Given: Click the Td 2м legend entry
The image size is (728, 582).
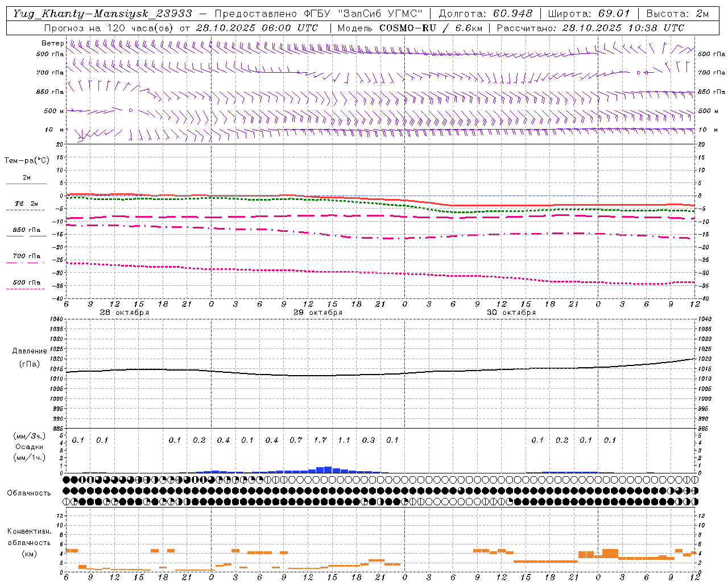Looking at the screenshot, I should (x=26, y=203).
